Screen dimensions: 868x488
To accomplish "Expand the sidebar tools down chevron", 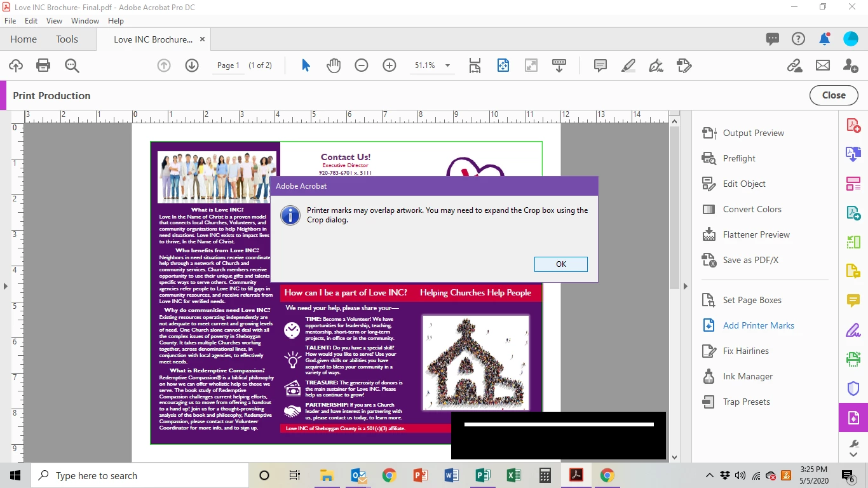I will [x=853, y=456].
